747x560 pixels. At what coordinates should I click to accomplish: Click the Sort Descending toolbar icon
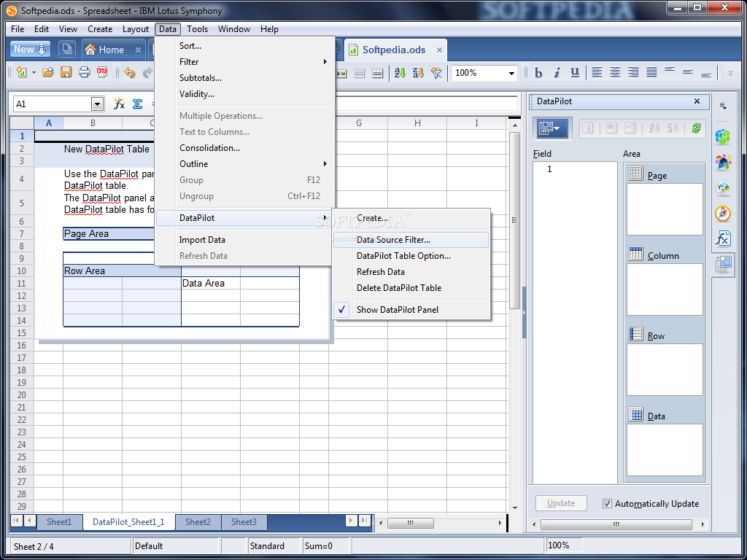[418, 73]
